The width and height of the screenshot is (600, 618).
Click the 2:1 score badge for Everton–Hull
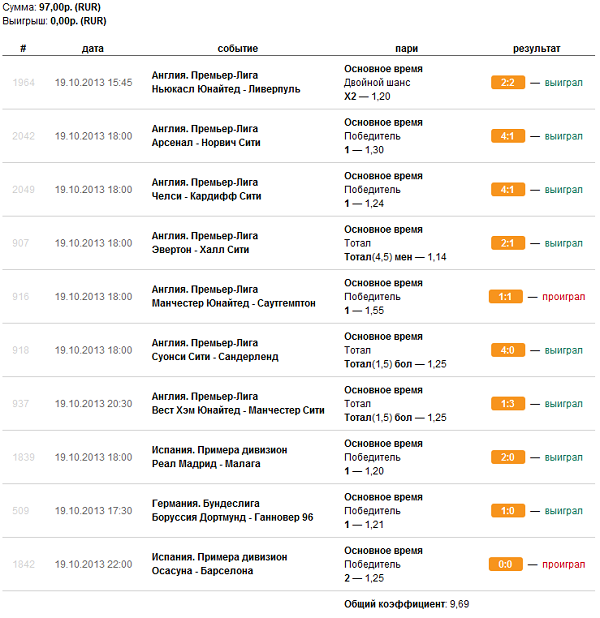pyautogui.click(x=507, y=243)
